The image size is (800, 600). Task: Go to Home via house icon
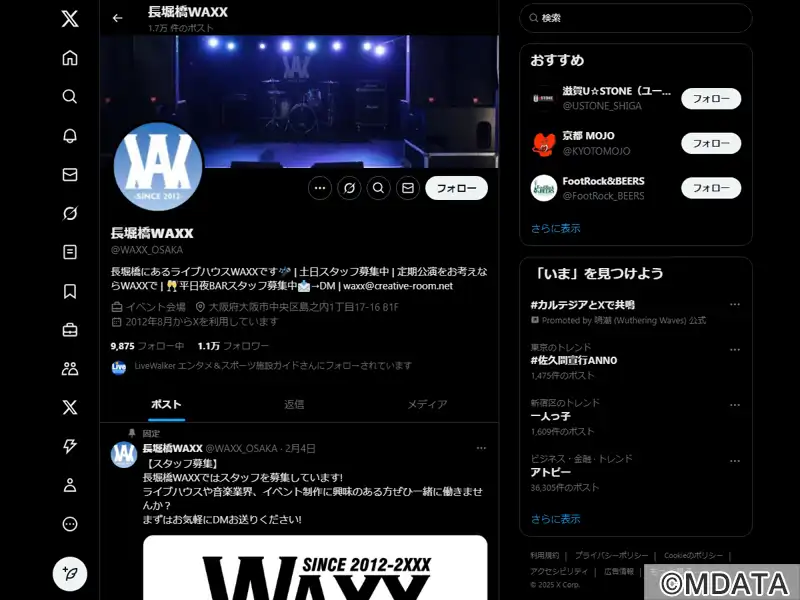(70, 58)
